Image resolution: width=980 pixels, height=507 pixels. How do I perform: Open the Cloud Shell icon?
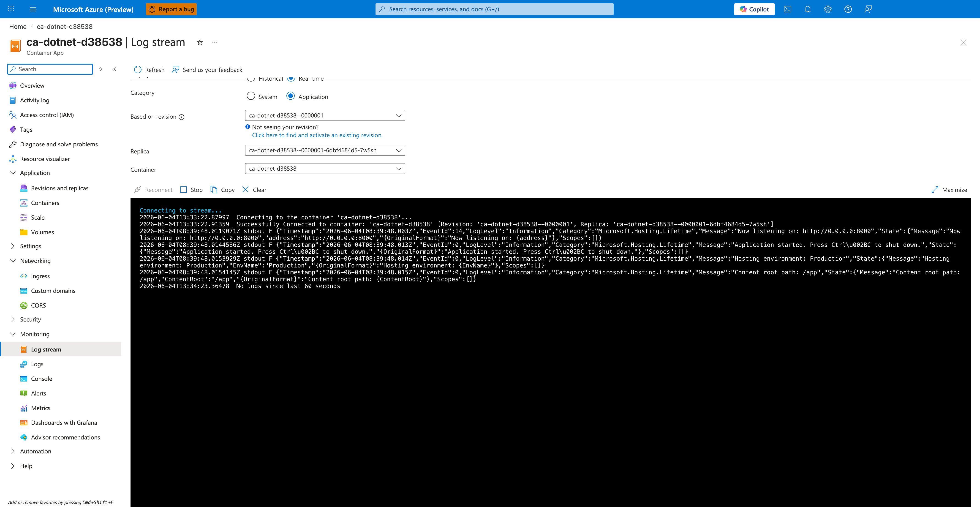(787, 9)
